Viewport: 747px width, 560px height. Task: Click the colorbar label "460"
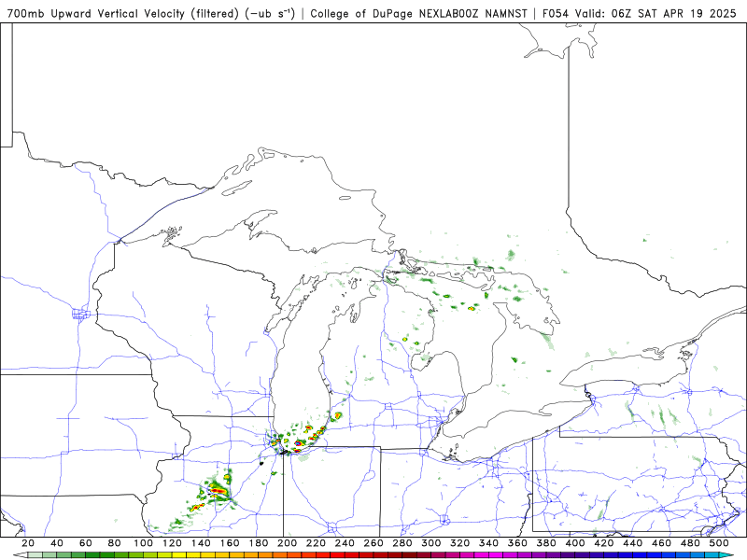pyautogui.click(x=661, y=543)
